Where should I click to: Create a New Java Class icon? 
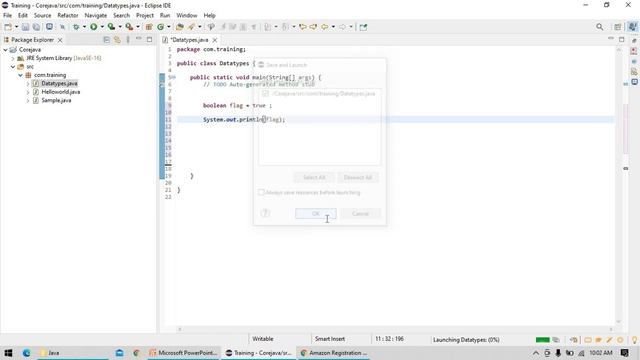pos(160,27)
